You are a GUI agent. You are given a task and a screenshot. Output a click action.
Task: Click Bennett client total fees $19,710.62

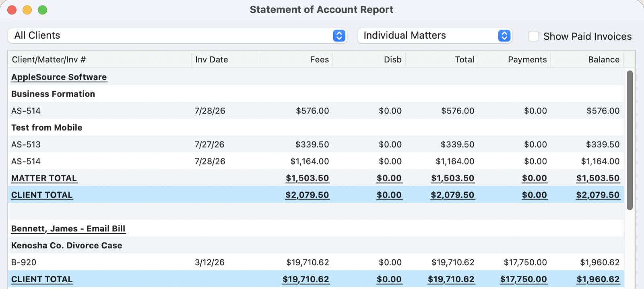click(305, 279)
